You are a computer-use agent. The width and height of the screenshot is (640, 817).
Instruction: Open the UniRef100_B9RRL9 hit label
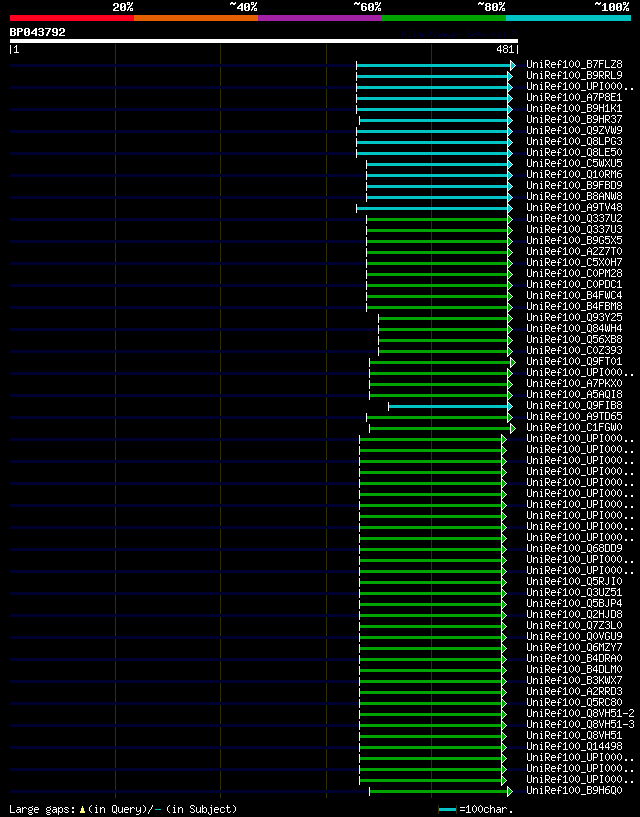574,76
